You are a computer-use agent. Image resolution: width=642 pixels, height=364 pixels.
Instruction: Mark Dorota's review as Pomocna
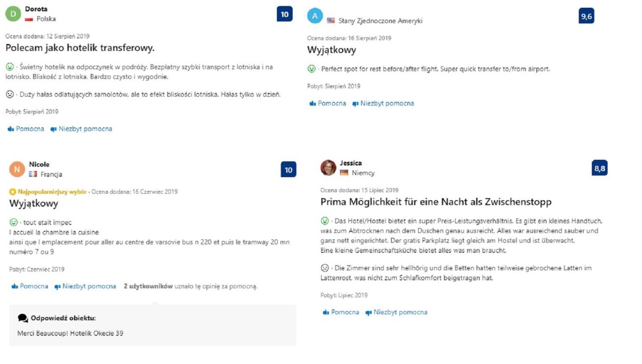(26, 129)
